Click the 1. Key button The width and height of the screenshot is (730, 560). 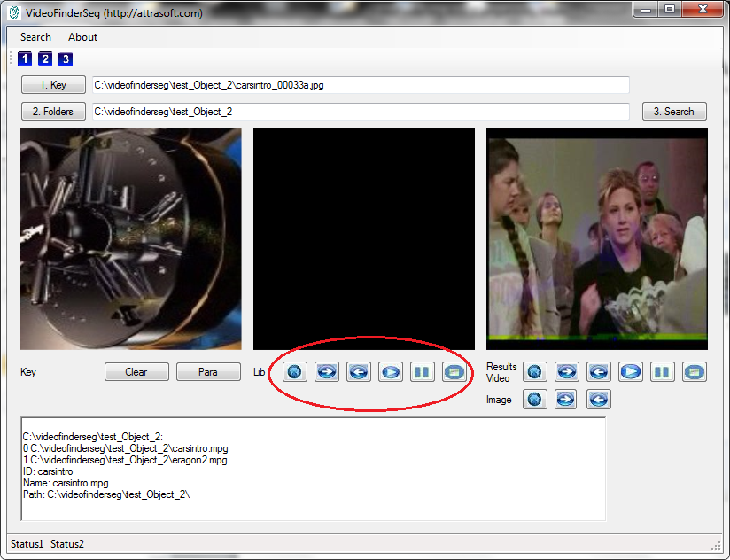tap(53, 85)
